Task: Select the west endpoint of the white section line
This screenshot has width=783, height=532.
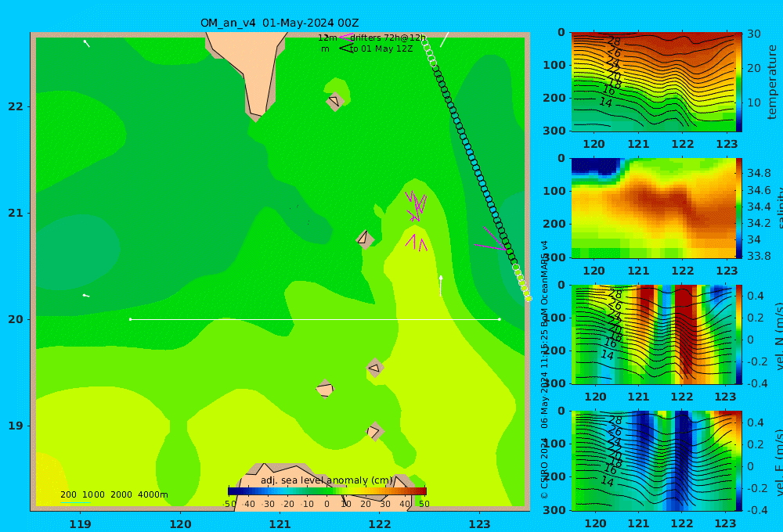Action: (x=130, y=319)
